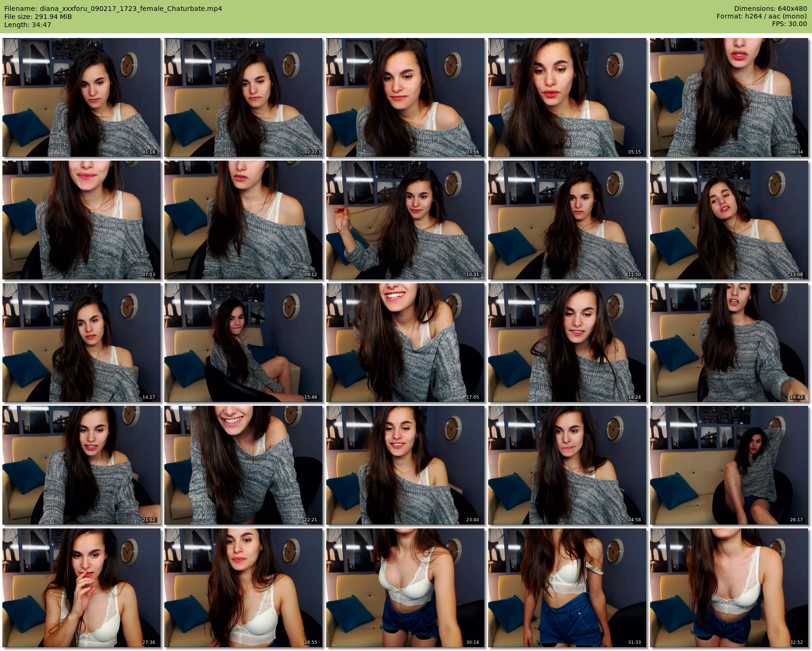Select the thumbnail timestamped 31:33

tap(567, 588)
